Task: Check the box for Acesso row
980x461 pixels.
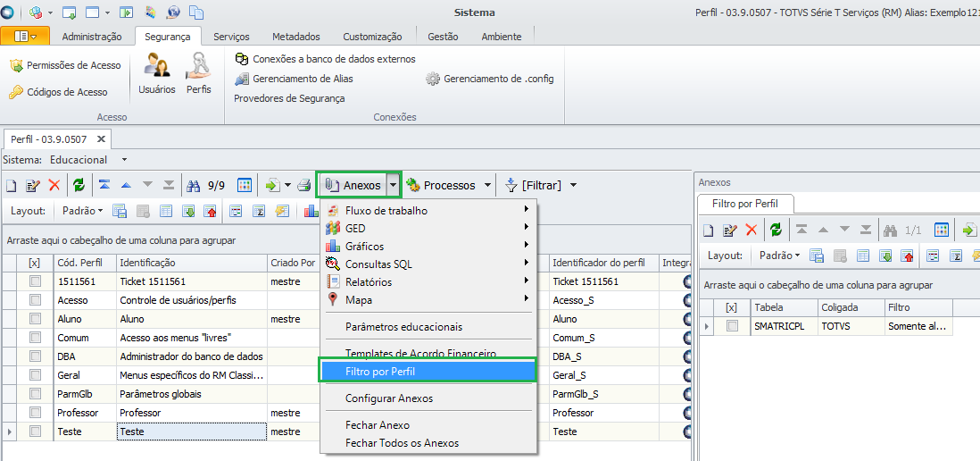Action: 35,300
